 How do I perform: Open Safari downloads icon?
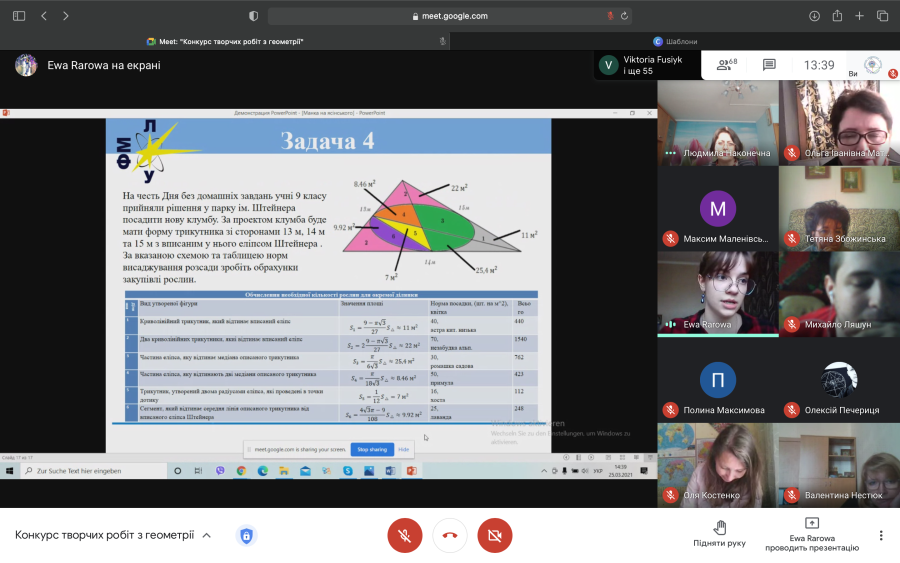pyautogui.click(x=814, y=16)
